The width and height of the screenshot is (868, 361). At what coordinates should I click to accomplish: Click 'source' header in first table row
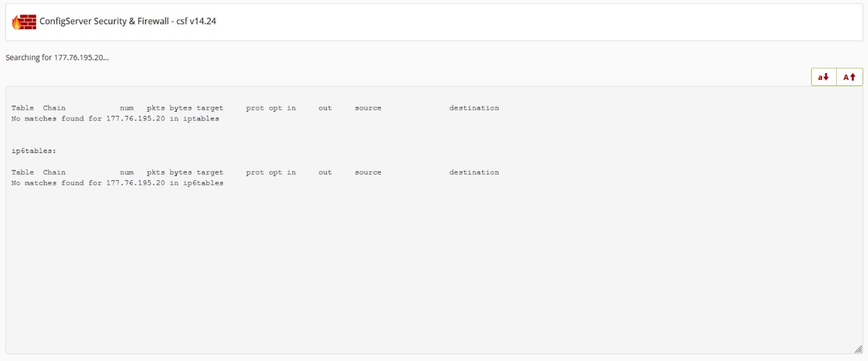368,108
